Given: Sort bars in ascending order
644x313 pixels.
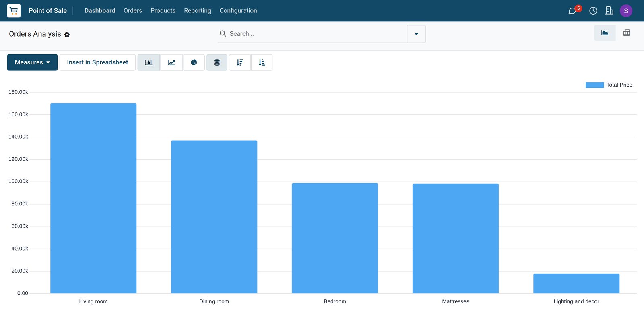Looking at the screenshot, I should click(262, 62).
